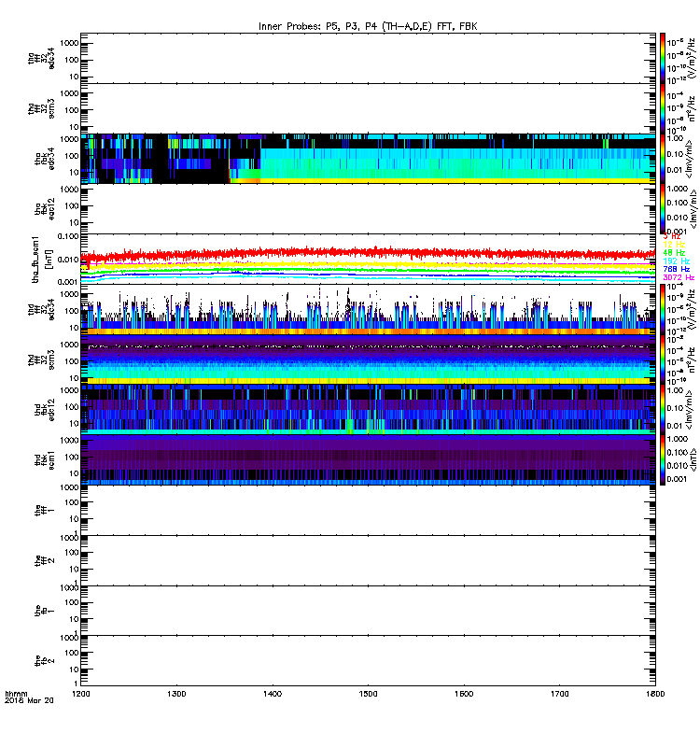Select the "768 Hz" blue legend label

[x=676, y=269]
